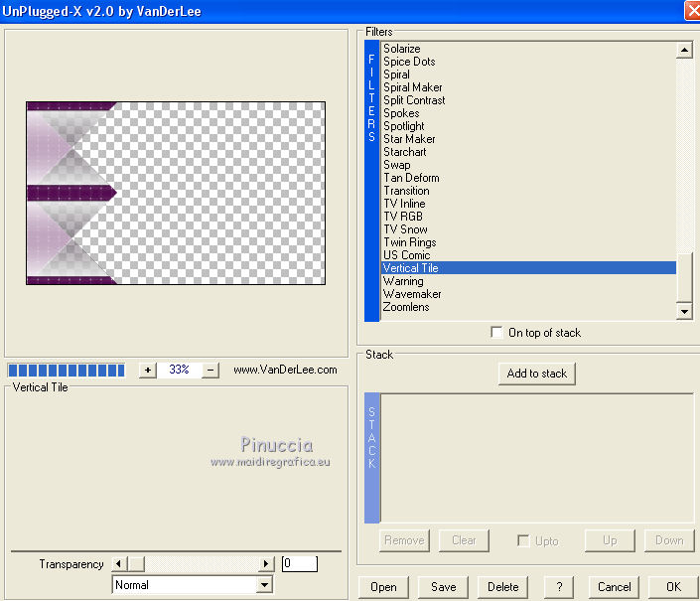This screenshot has width=700, height=601.
Task: Select highlighted Vertical Tile filter
Action: pos(528,268)
